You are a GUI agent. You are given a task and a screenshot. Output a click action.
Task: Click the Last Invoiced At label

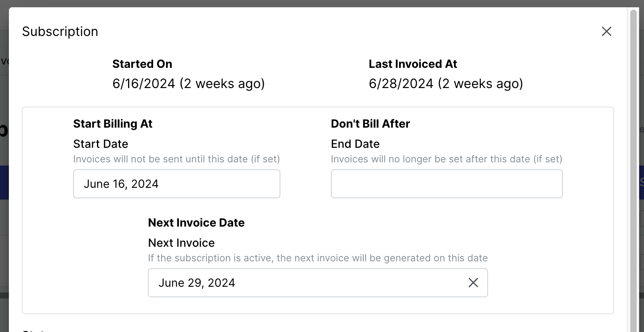click(413, 64)
